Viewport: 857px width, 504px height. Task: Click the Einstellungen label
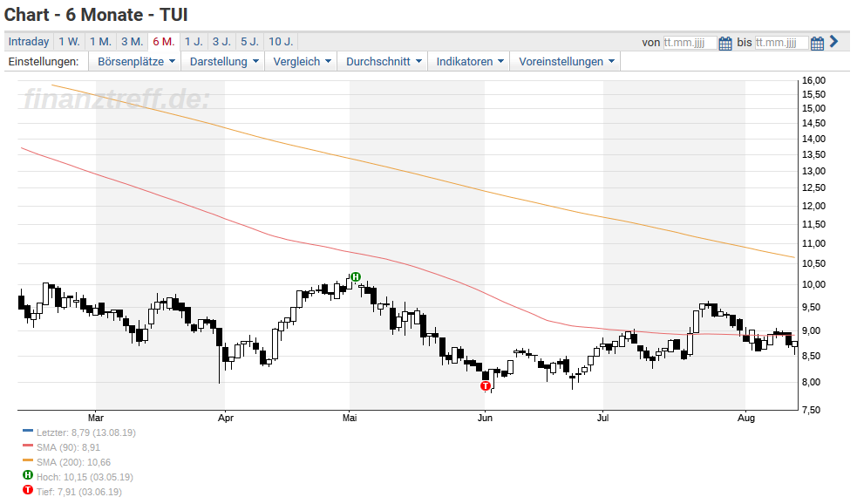pos(44,61)
